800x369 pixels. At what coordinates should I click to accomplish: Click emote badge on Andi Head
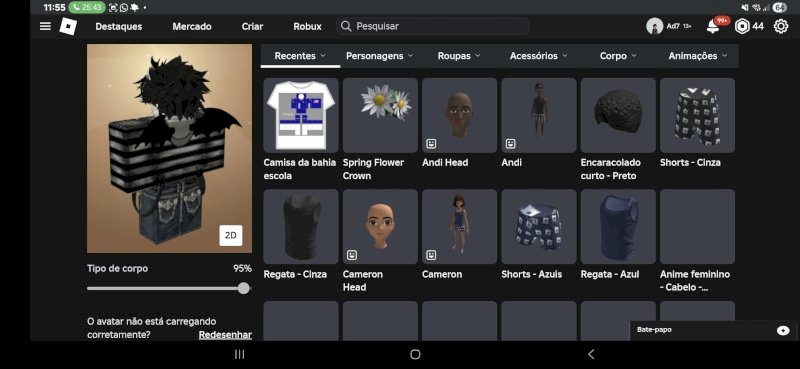pyautogui.click(x=431, y=144)
